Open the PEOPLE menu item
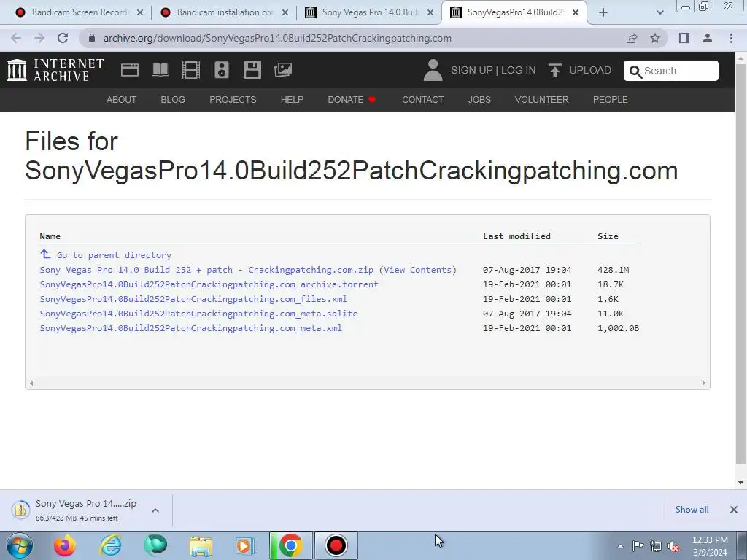This screenshot has width=747, height=560. [611, 99]
